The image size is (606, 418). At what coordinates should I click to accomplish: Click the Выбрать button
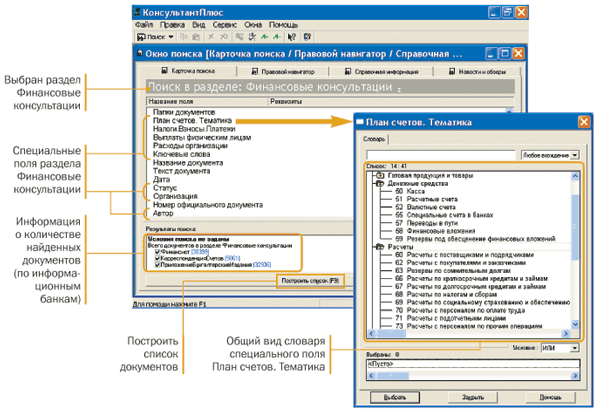click(395, 398)
